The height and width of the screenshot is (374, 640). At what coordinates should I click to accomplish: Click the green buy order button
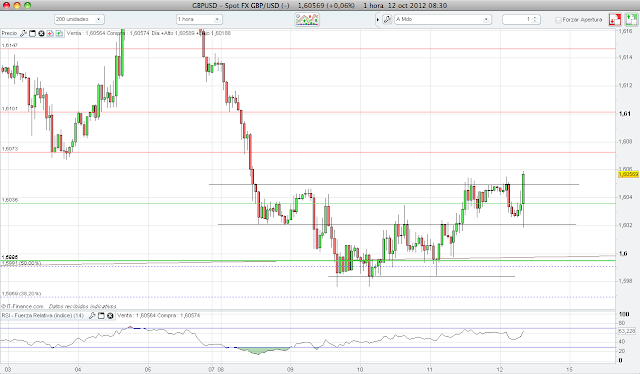click(631, 19)
